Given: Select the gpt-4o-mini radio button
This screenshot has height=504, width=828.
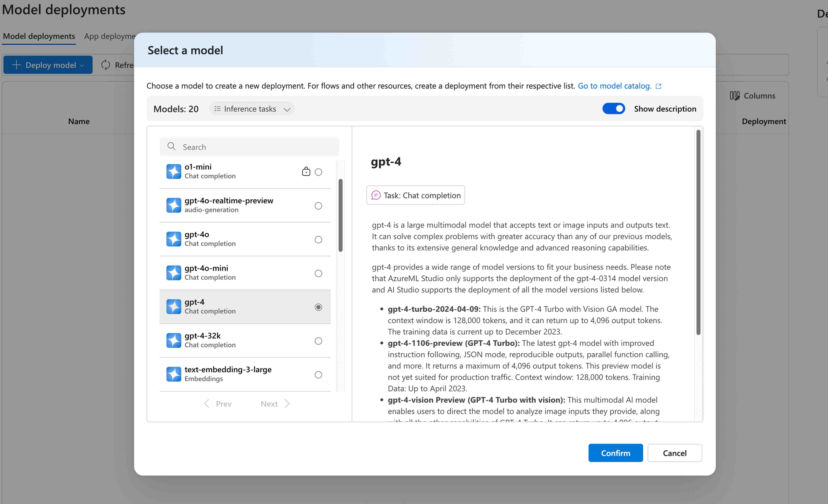Looking at the screenshot, I should pyautogui.click(x=318, y=273).
